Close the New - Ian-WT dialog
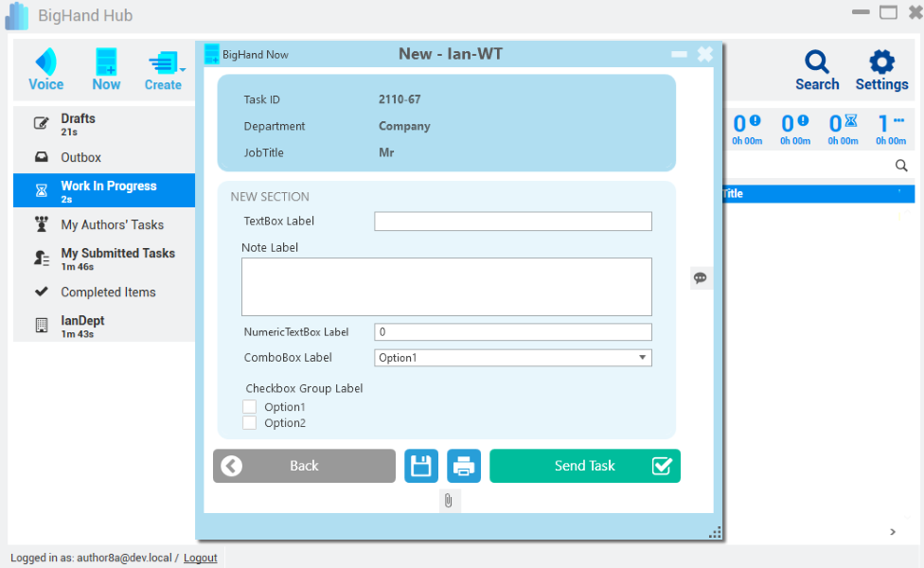Viewport: 924px width, 568px height. [x=704, y=54]
